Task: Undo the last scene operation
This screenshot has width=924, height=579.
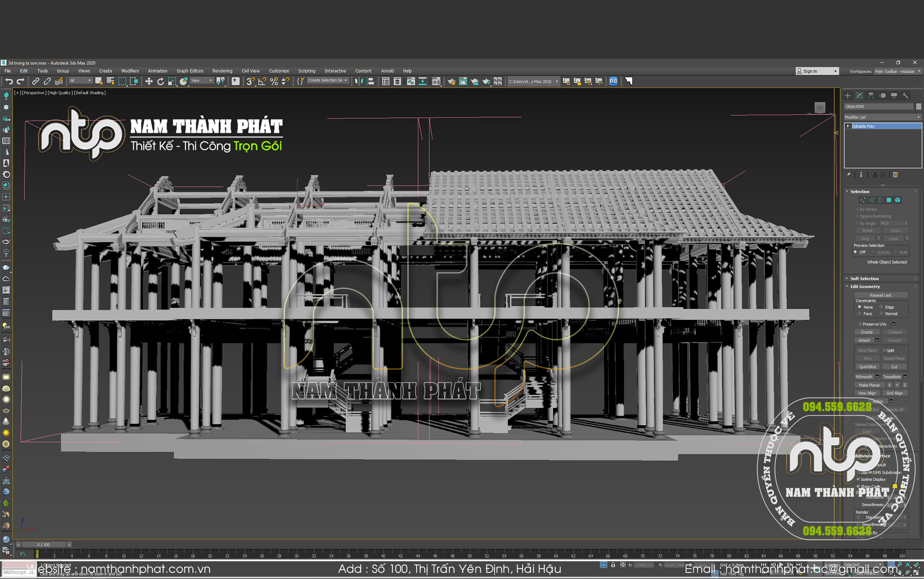Action: click(x=9, y=81)
